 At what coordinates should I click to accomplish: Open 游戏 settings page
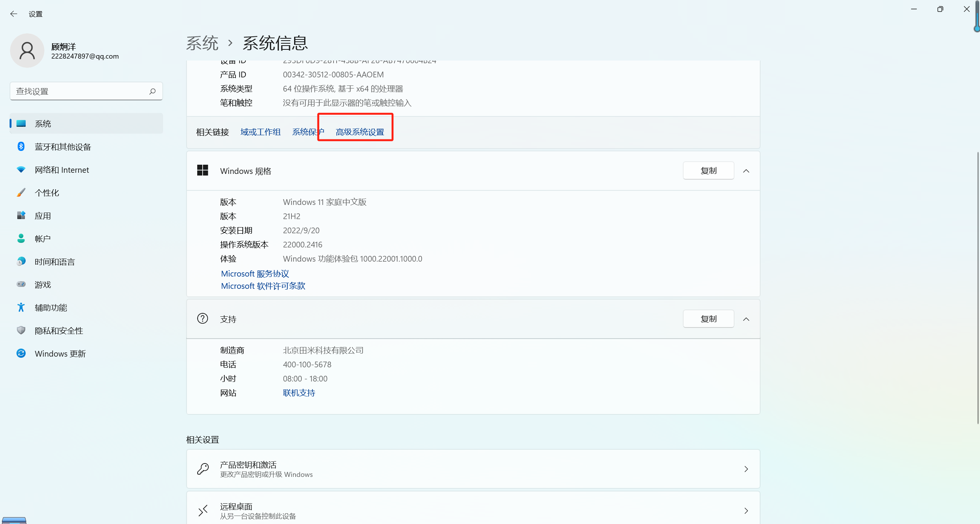tap(87, 285)
